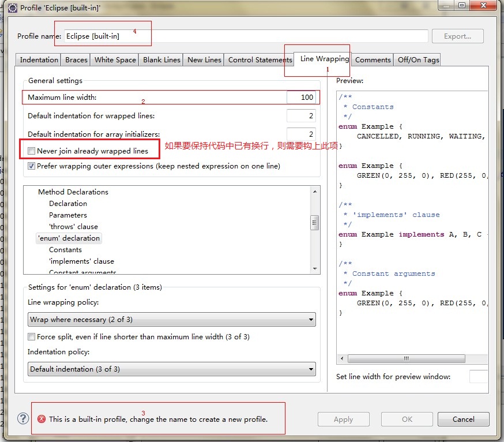Click Default indentation for wrapped lines field
Image resolution: width=504 pixels, height=442 pixels.
301,116
